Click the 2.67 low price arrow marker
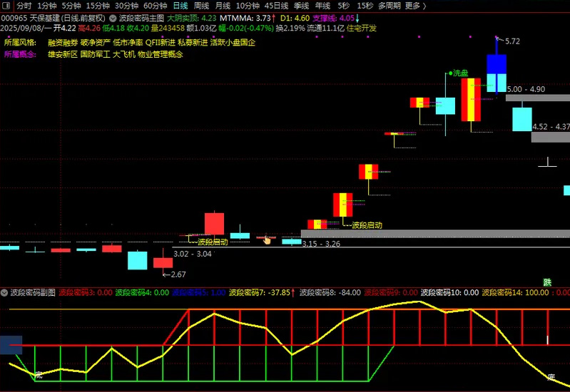Image resolution: width=570 pixels, height=392 pixels. click(x=176, y=274)
